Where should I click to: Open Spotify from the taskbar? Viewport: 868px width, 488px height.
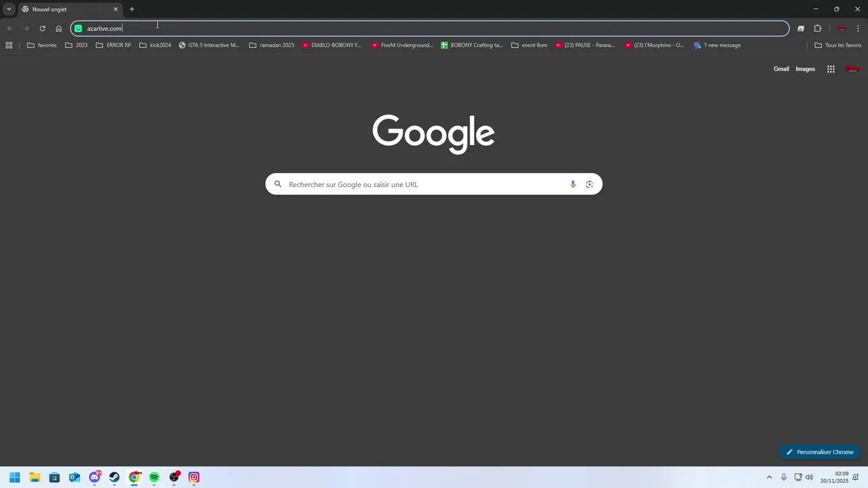pyautogui.click(x=154, y=477)
